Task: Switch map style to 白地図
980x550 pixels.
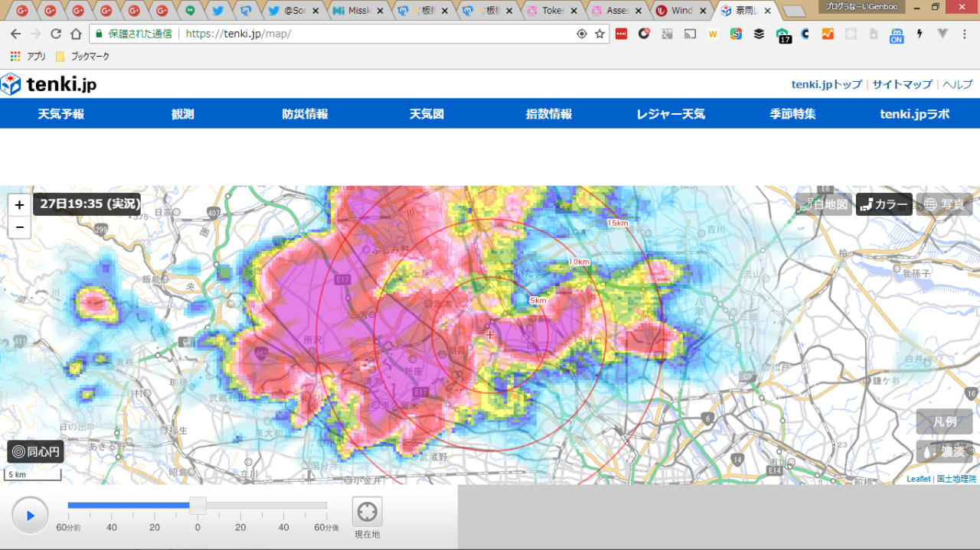Action: 824,204
